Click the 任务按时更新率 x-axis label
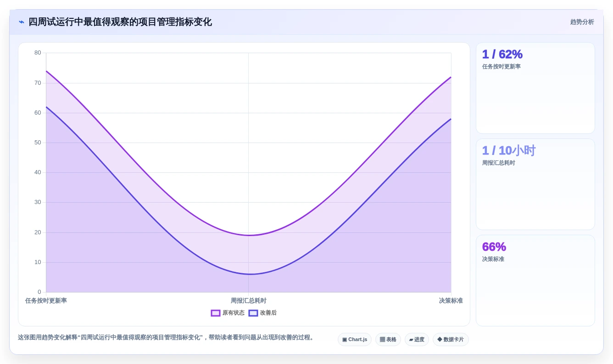The height and width of the screenshot is (364, 613). click(46, 301)
